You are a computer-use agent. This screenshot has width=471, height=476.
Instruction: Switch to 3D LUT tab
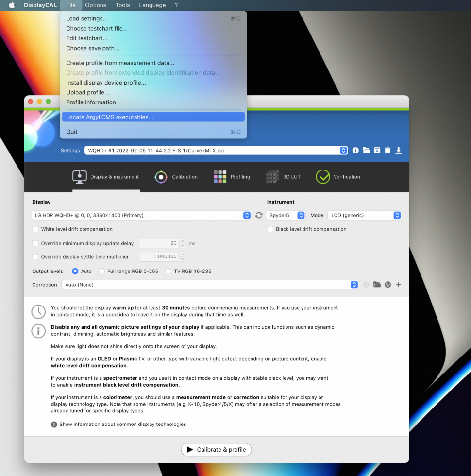[x=283, y=177]
